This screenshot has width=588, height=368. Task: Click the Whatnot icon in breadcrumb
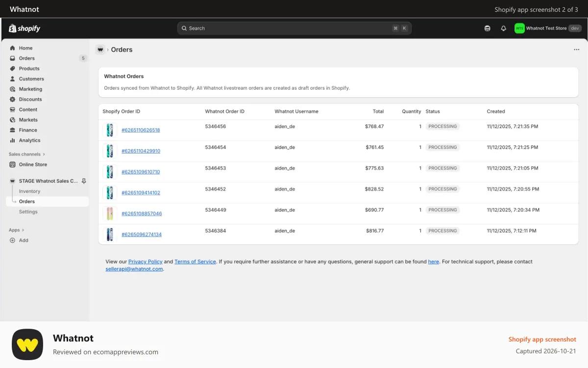click(100, 50)
